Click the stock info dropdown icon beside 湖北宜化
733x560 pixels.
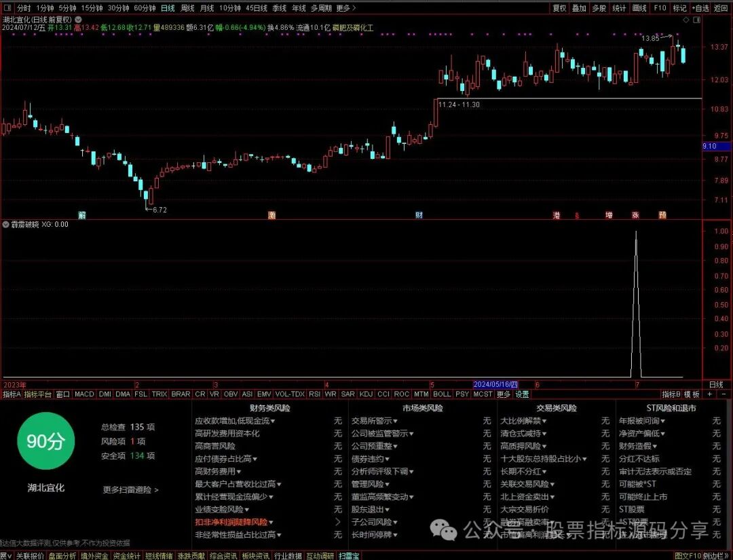coord(78,20)
